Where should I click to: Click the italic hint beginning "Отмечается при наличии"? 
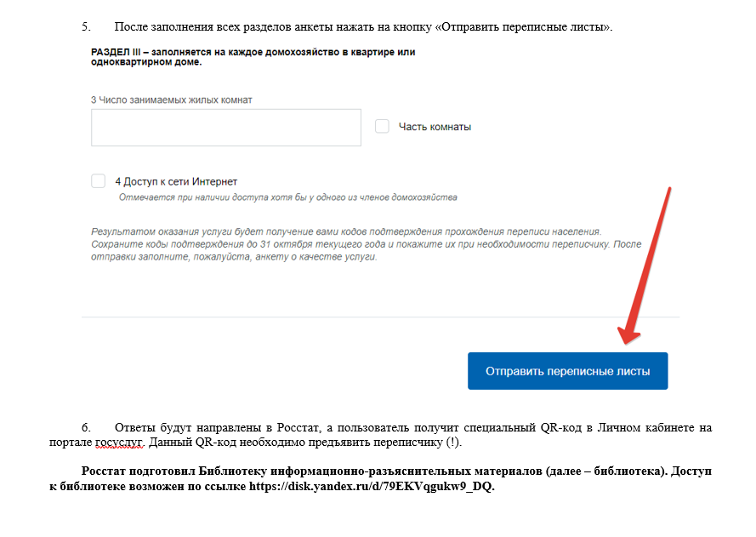(287, 197)
